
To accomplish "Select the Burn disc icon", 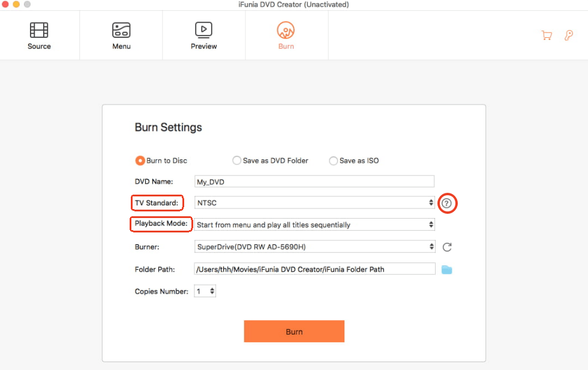I will click(x=286, y=29).
